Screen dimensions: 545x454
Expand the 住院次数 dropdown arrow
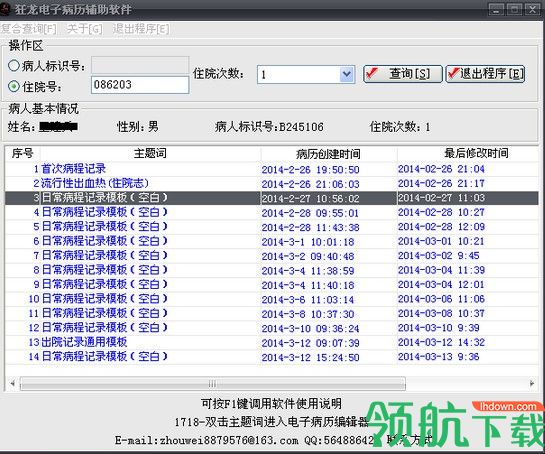(347, 74)
